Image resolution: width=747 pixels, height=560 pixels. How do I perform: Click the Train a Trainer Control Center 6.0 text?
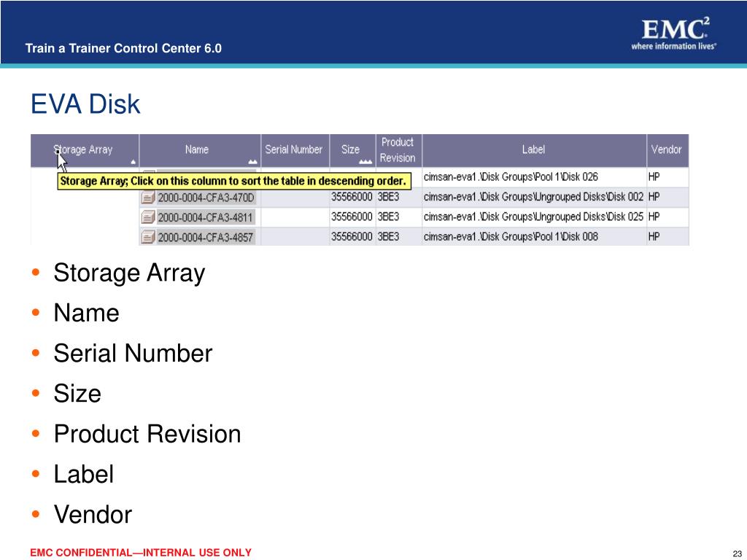(x=123, y=49)
